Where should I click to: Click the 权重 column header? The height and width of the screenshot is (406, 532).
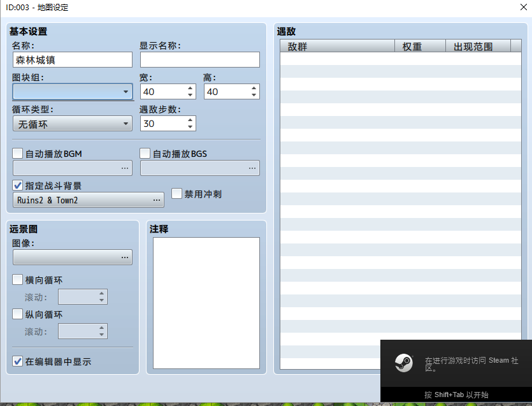pyautogui.click(x=420, y=46)
